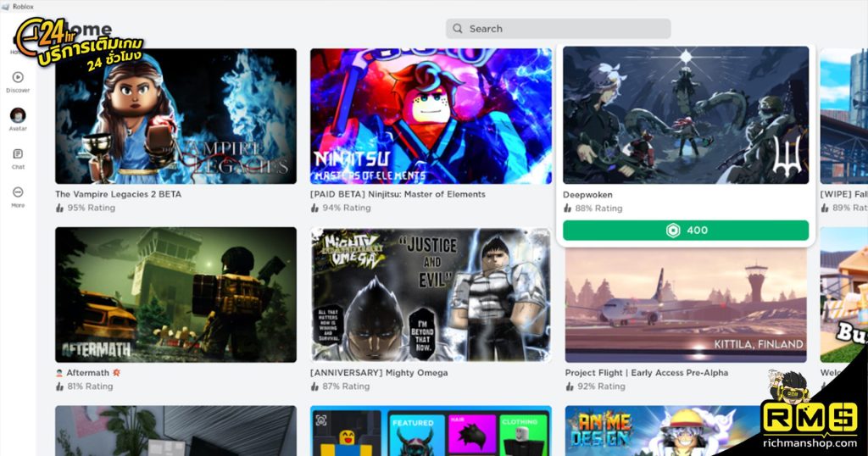Image resolution: width=868 pixels, height=456 pixels.
Task: Buy Deepwoken with the green 400 button
Action: tap(685, 231)
